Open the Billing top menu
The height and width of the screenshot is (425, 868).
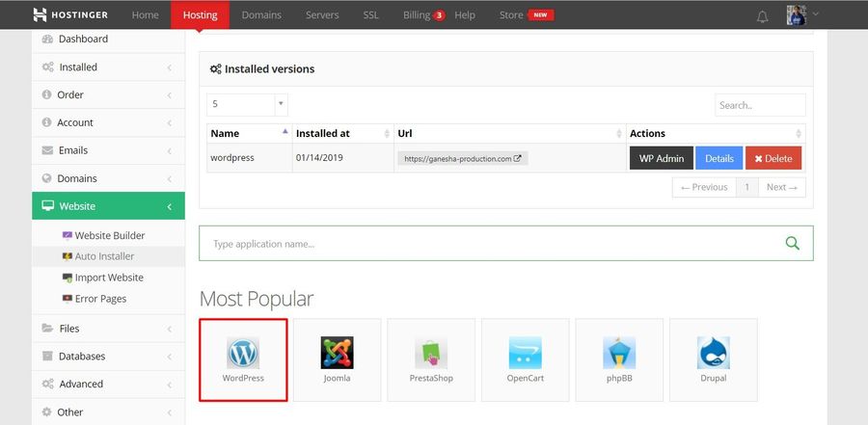tap(423, 15)
